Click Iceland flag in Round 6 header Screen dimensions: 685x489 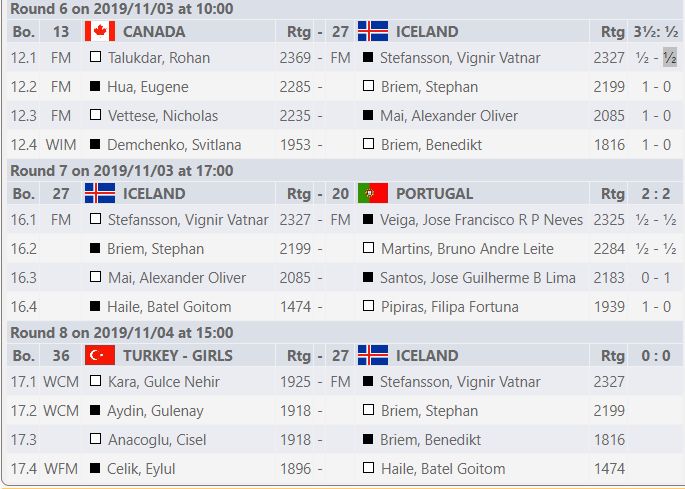(372, 31)
